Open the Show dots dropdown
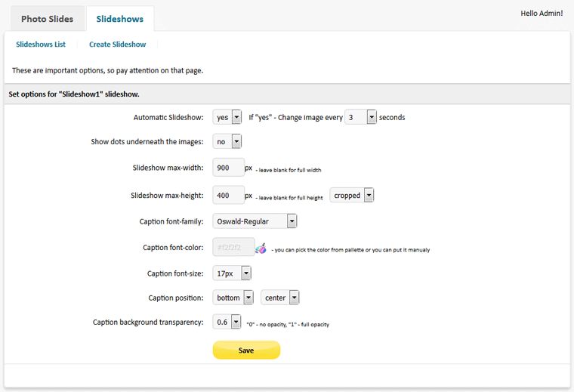This screenshot has width=574, height=392. [x=227, y=141]
